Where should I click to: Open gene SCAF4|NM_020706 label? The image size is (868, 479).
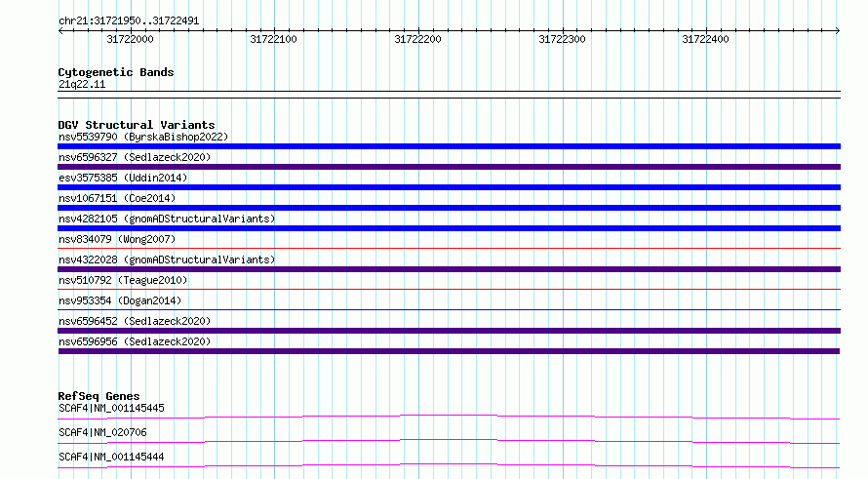click(x=102, y=432)
